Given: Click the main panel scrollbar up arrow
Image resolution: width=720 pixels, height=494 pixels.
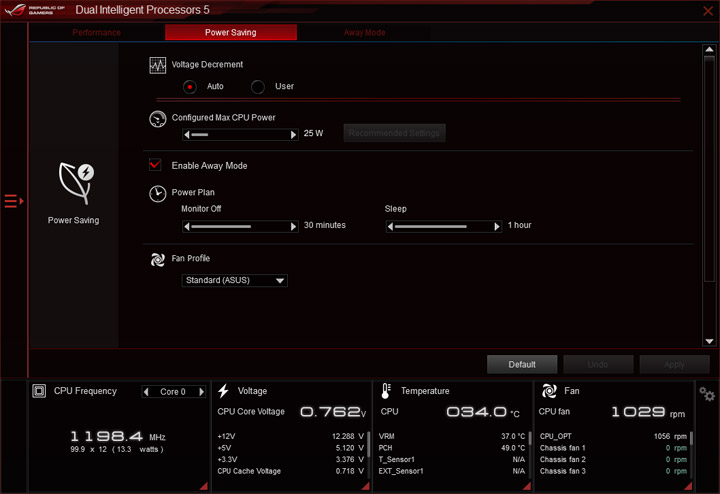Looking at the screenshot, I should click(709, 50).
